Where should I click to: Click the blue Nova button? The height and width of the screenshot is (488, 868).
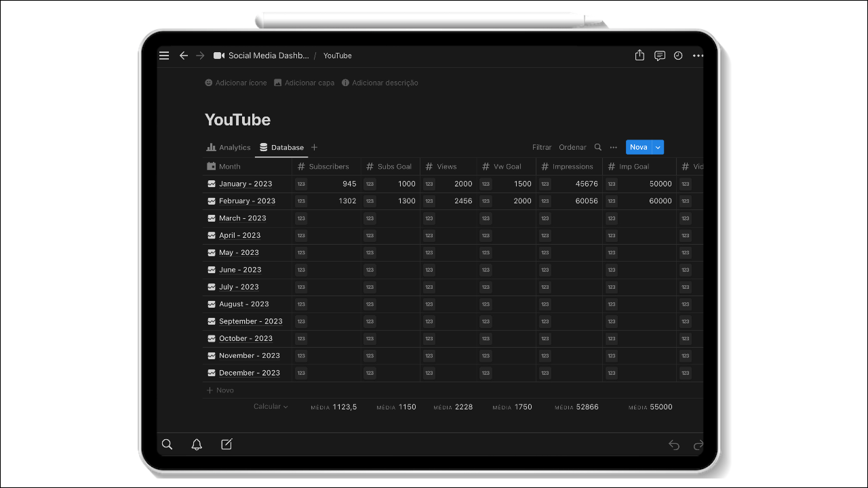point(638,147)
